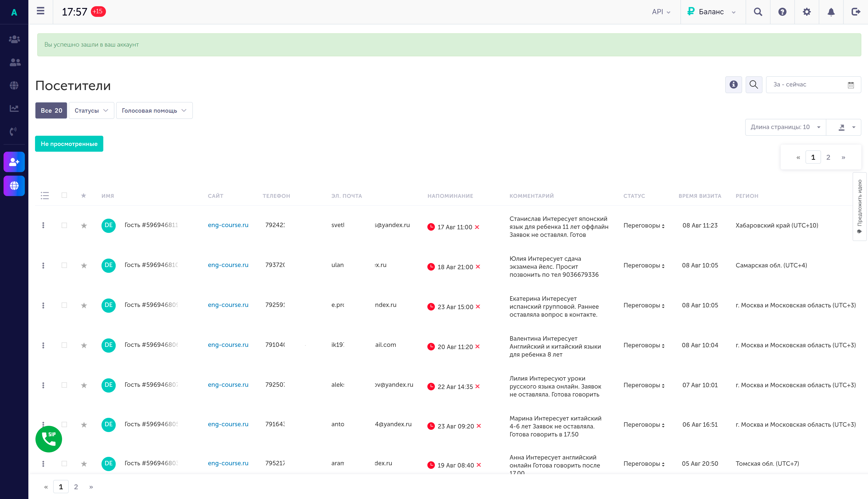Click the add visitor icon in the sidebar
Screen dimensions: 868x499
click(x=14, y=162)
